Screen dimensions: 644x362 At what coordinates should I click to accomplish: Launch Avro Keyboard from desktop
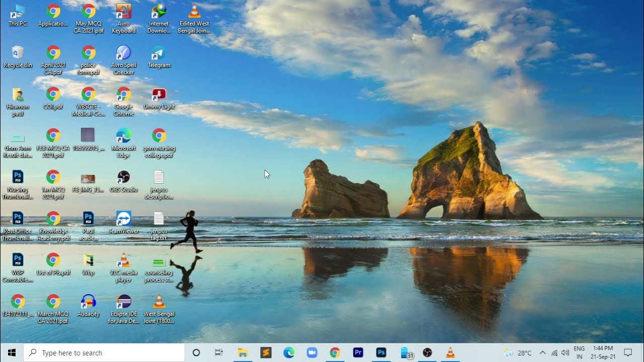click(124, 19)
